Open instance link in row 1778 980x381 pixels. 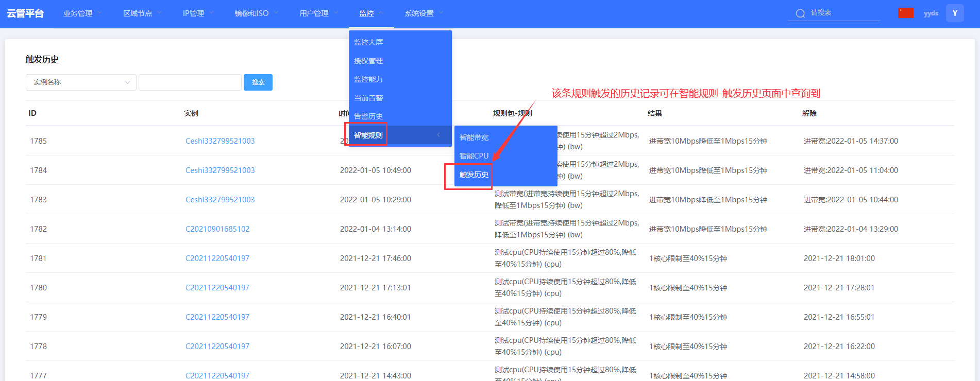pos(217,347)
